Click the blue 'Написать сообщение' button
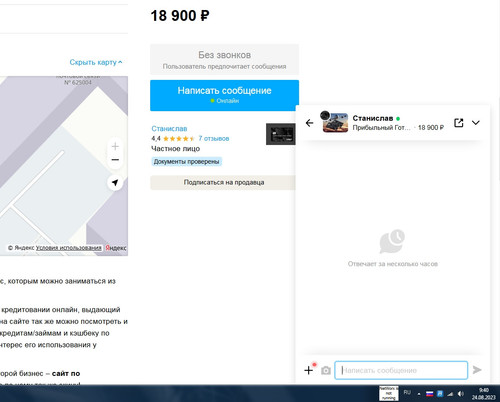The width and height of the screenshot is (500, 402). point(224,95)
